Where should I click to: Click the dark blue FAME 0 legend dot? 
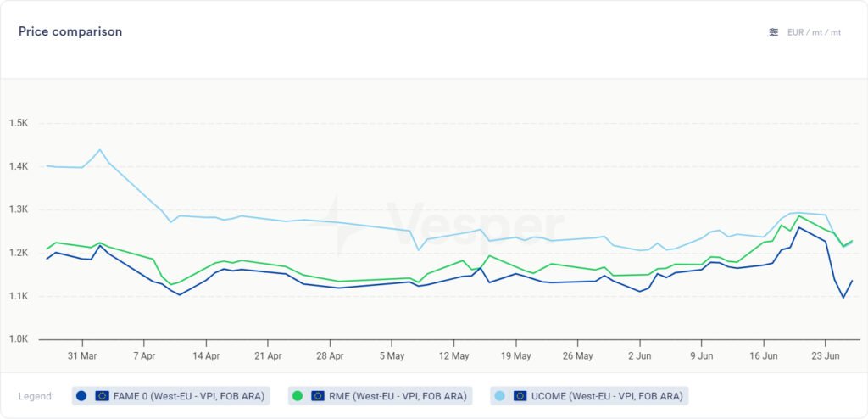(x=81, y=395)
